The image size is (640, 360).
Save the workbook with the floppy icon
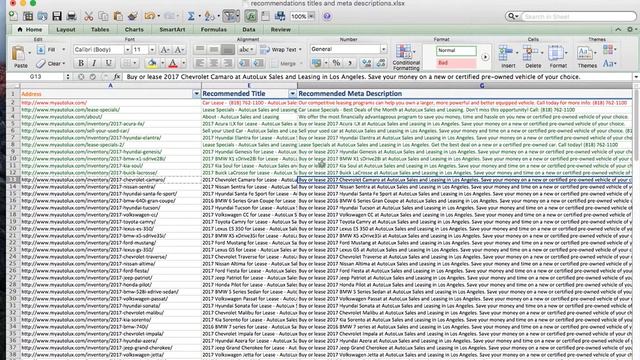(x=57, y=16)
